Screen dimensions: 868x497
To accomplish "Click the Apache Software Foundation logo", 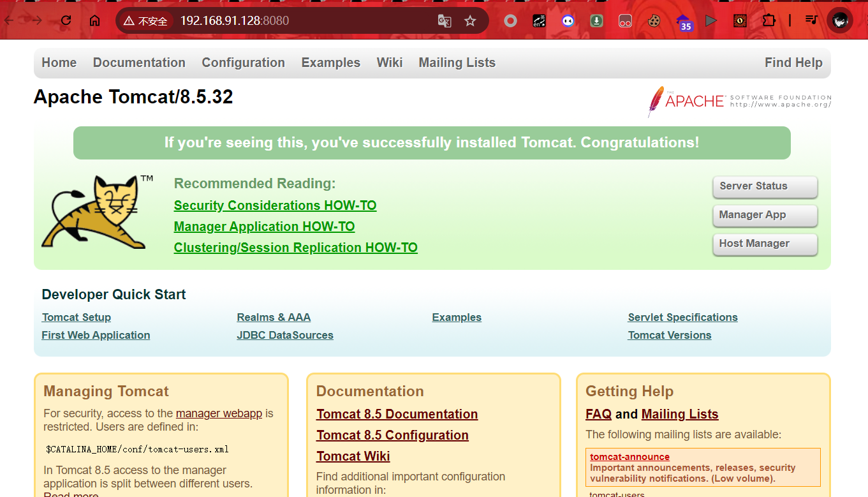I will (x=740, y=101).
